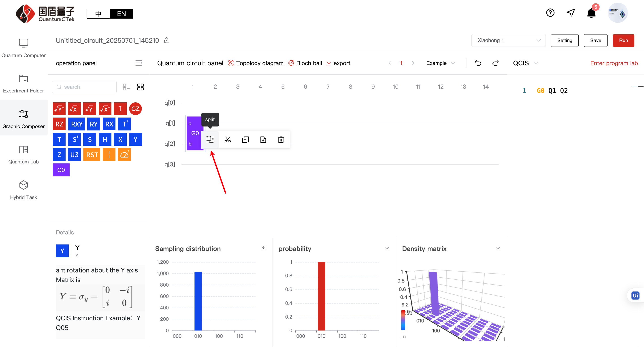Viewport: 644px width, 347px height.
Task: Click the paper plane feedback icon
Action: 571,13
